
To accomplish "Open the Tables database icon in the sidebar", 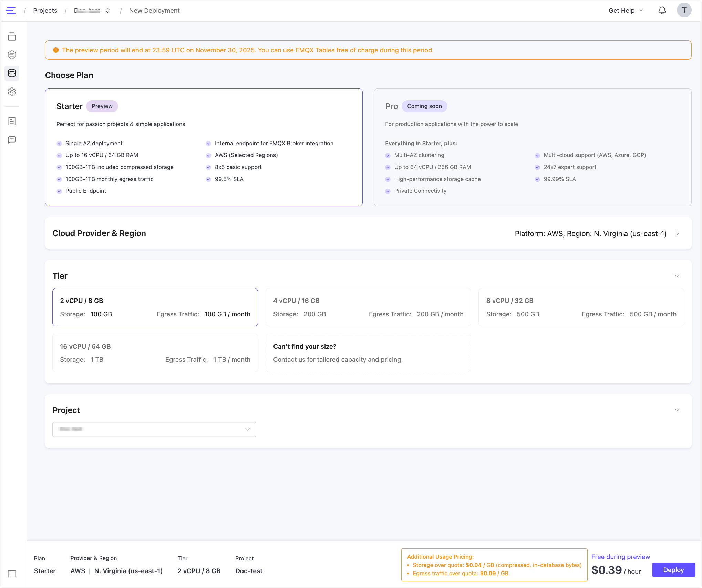I will click(12, 73).
